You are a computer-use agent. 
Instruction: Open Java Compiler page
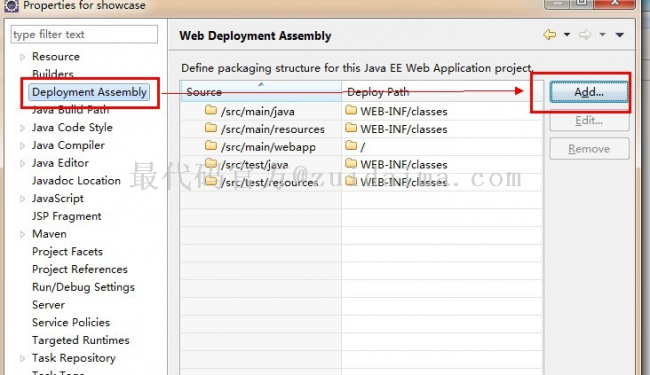click(x=68, y=145)
